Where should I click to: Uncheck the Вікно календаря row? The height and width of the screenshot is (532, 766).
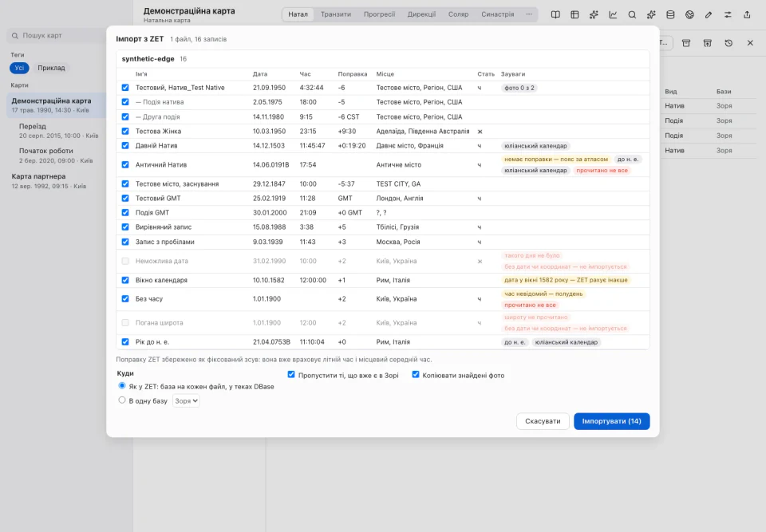125,280
